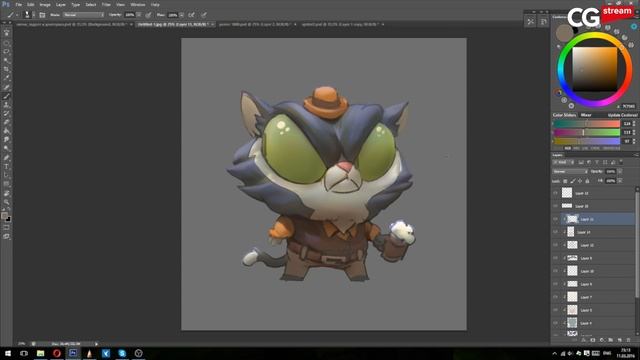Click the Coolorus hex color field
Screen dimensions: 640x360
tap(629, 106)
